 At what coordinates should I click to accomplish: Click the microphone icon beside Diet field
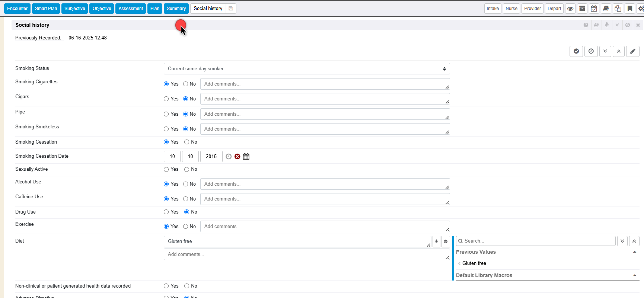click(x=436, y=241)
